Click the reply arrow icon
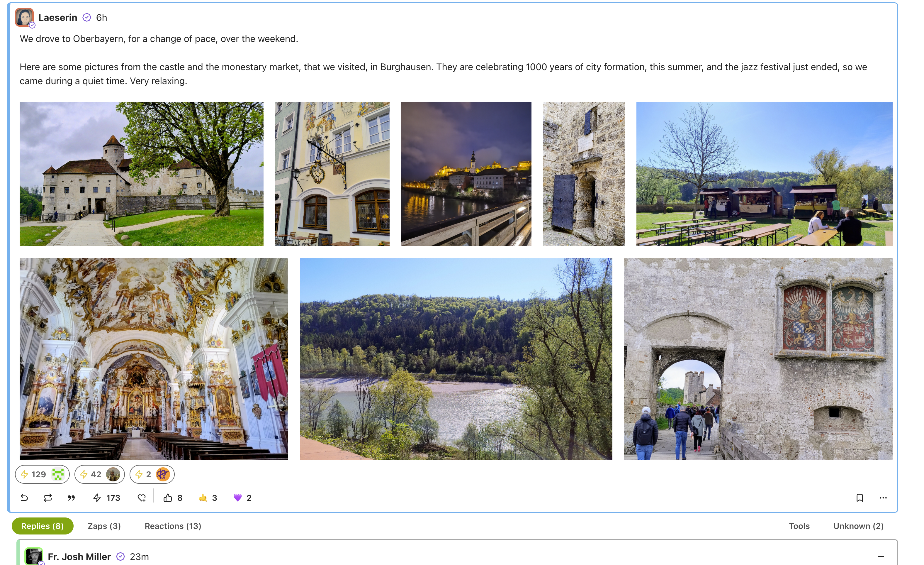This screenshot has height=565, width=924. [x=24, y=498]
